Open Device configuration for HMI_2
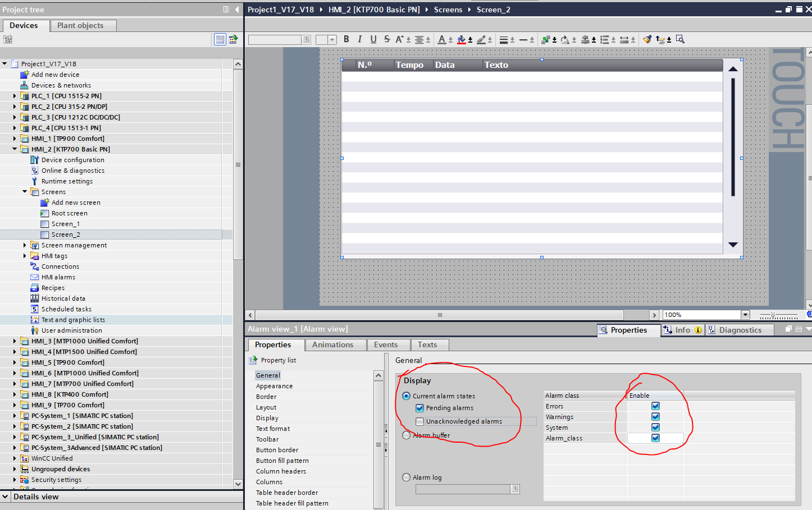This screenshot has width=812, height=510. point(72,160)
